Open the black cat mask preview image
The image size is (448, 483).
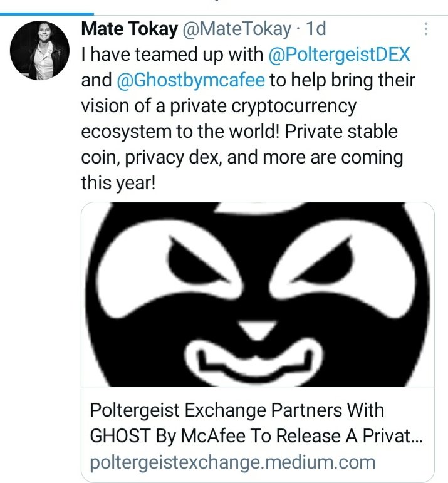pos(258,294)
